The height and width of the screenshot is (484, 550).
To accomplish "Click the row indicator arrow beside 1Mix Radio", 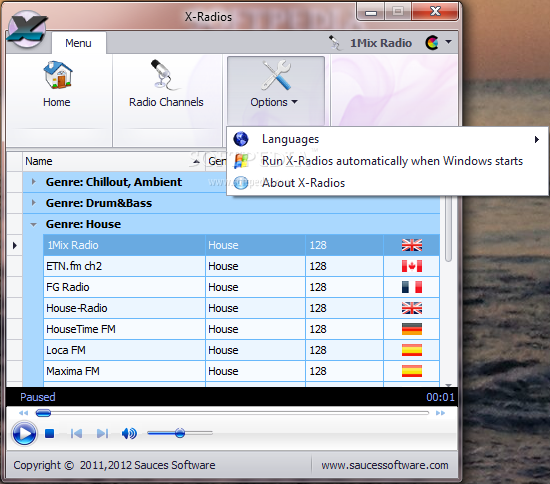I will [x=14, y=245].
